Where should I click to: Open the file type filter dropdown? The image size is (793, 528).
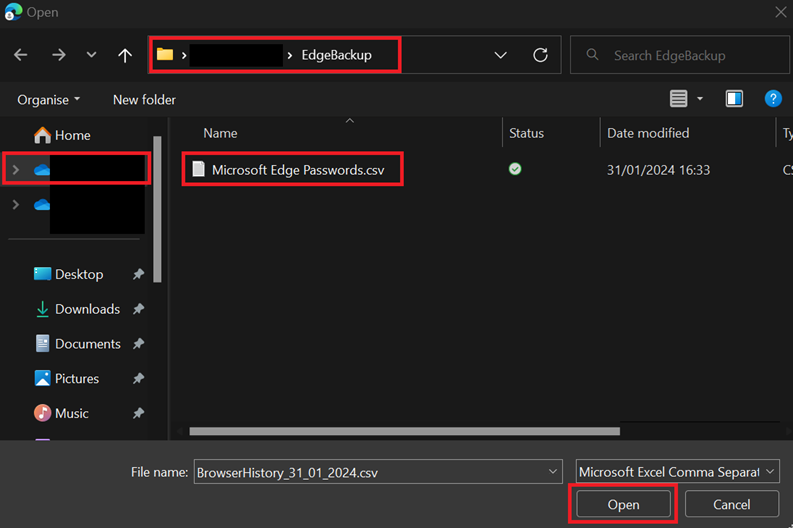677,472
